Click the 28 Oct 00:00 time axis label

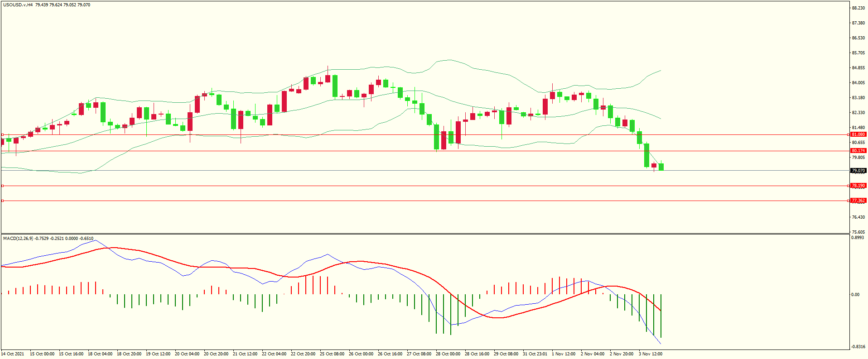point(448,354)
